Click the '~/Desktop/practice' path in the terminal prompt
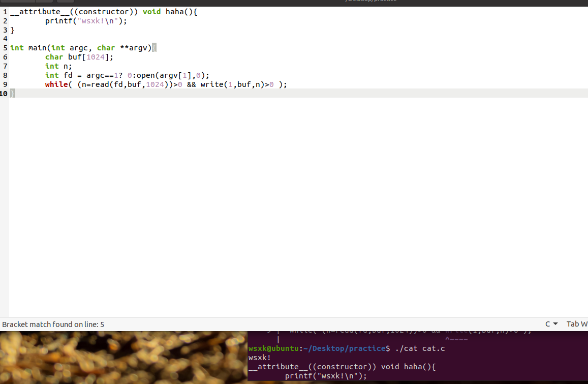The image size is (588, 384). point(344,348)
